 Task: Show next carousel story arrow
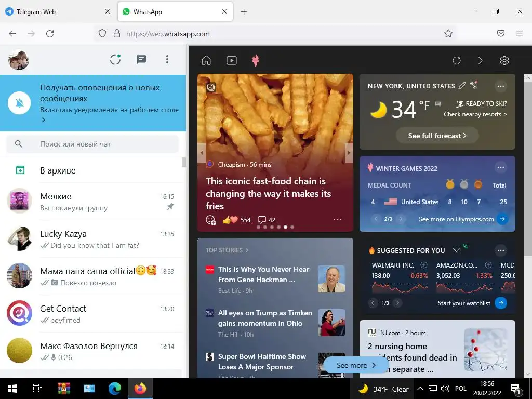click(349, 153)
